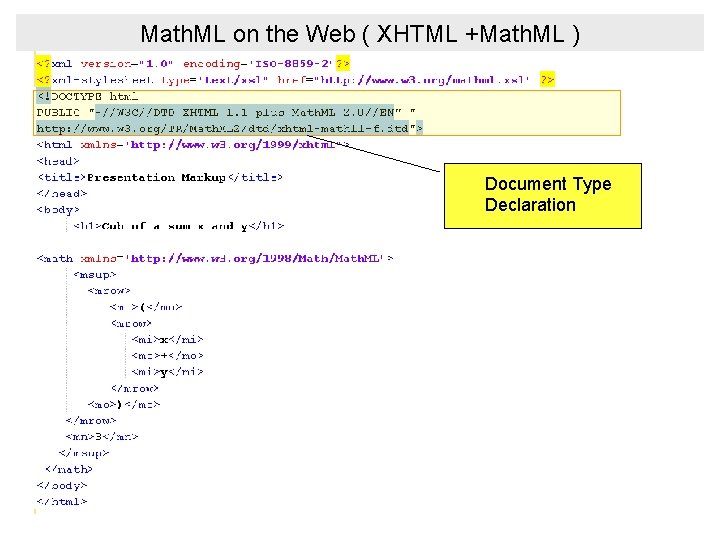Click the 'Document Type Declaration' callout box
Image resolution: width=720 pixels, height=540 pixels.
coord(543,196)
